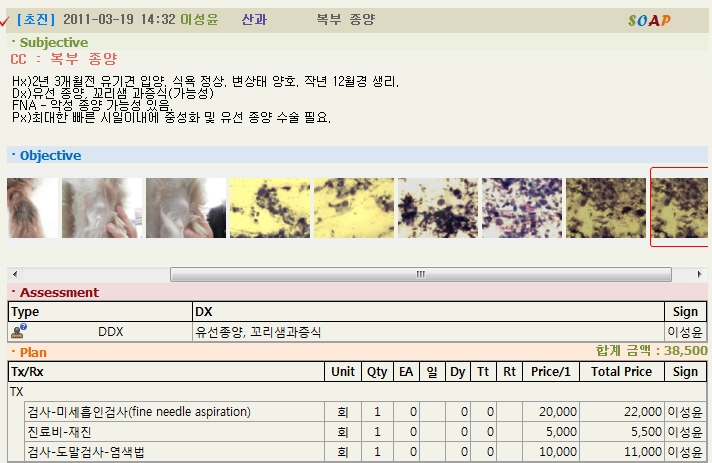Click the DX column header
The width and height of the screenshot is (712, 463).
pyautogui.click(x=428, y=312)
